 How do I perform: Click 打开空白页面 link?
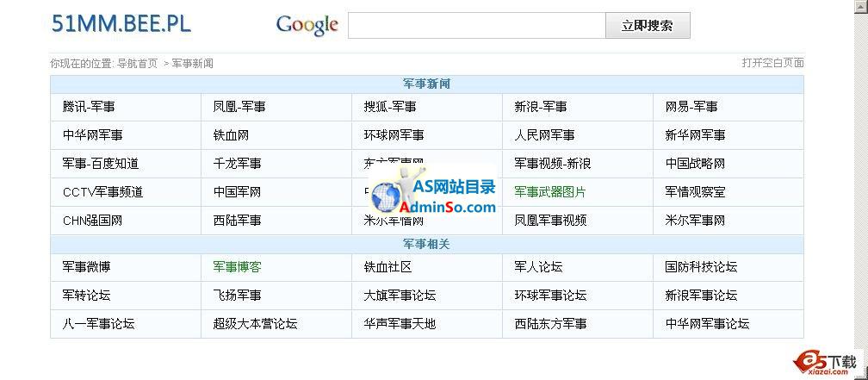pos(772,63)
